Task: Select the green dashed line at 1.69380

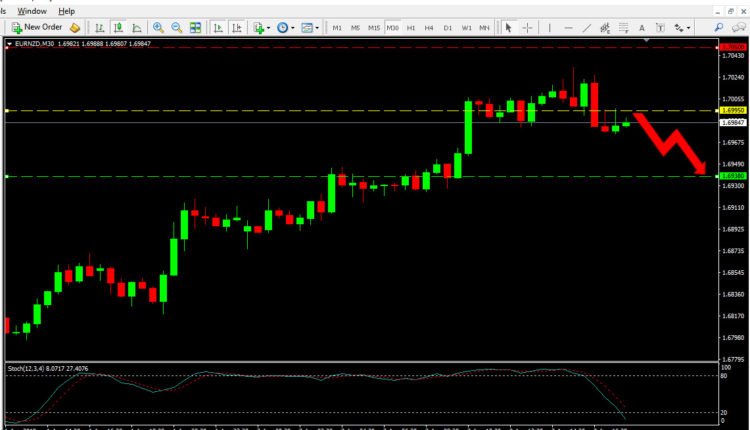Action: point(361,176)
